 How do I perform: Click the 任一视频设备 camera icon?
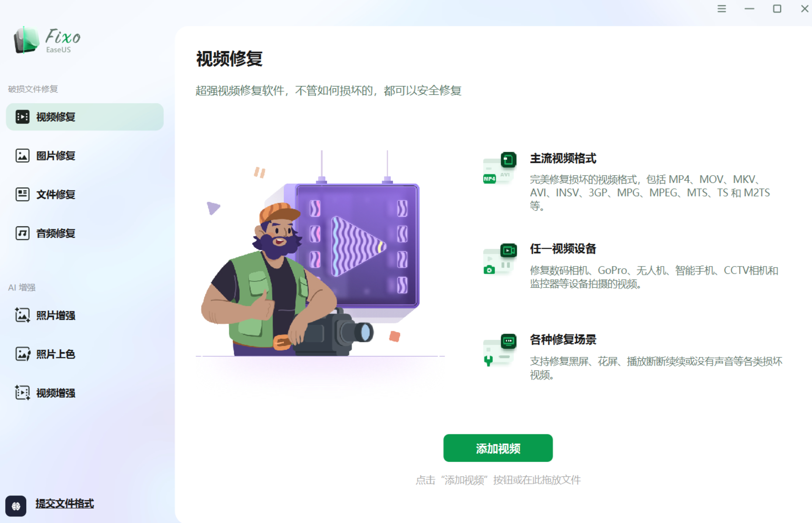click(x=500, y=259)
